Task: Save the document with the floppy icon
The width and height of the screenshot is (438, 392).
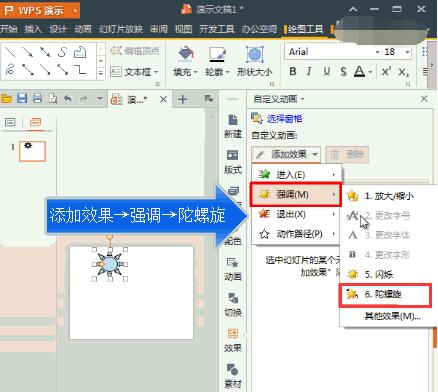Action: click(22, 99)
